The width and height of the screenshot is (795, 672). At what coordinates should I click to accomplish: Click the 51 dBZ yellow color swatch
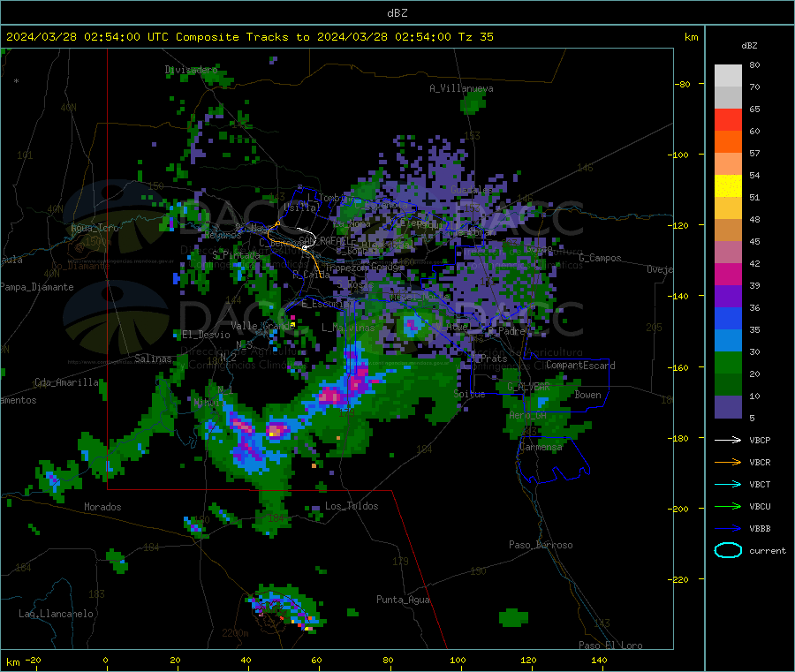tap(728, 186)
